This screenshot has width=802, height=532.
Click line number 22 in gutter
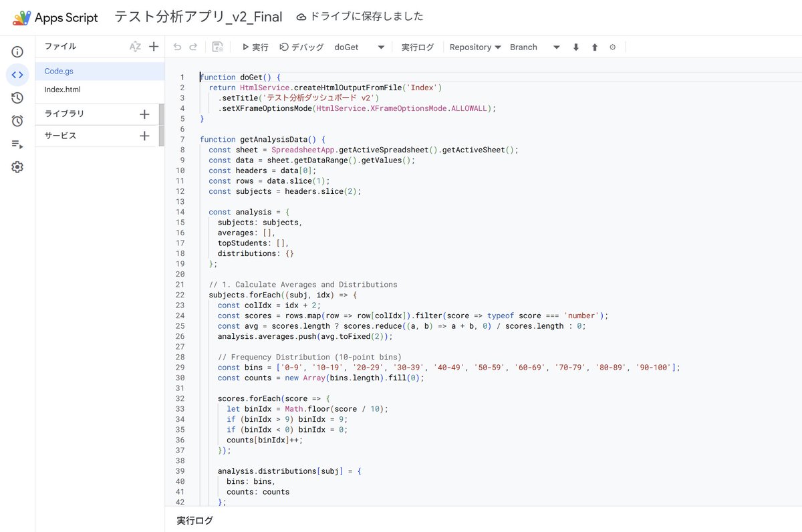click(x=180, y=295)
